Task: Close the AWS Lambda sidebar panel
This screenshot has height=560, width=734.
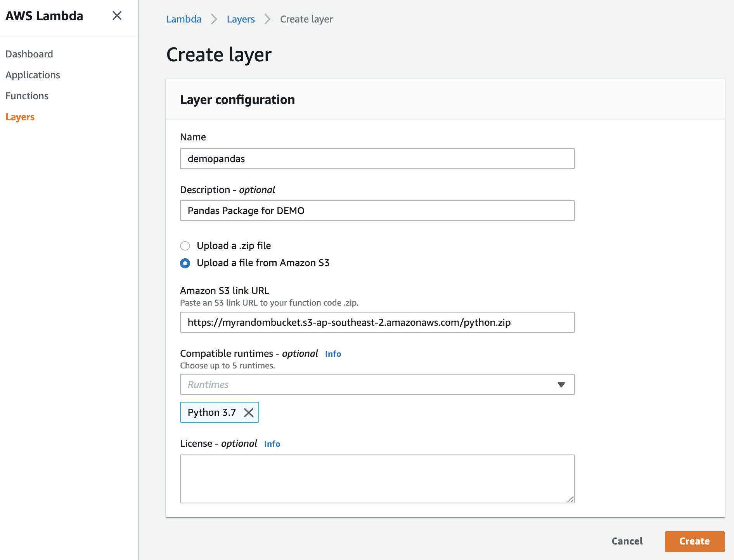Action: [117, 16]
